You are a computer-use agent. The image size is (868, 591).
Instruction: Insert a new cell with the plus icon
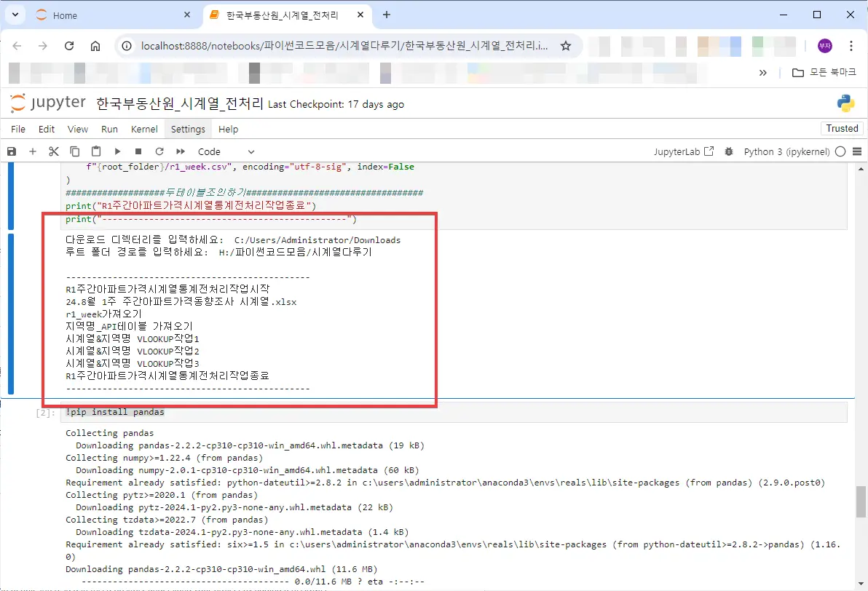32,151
